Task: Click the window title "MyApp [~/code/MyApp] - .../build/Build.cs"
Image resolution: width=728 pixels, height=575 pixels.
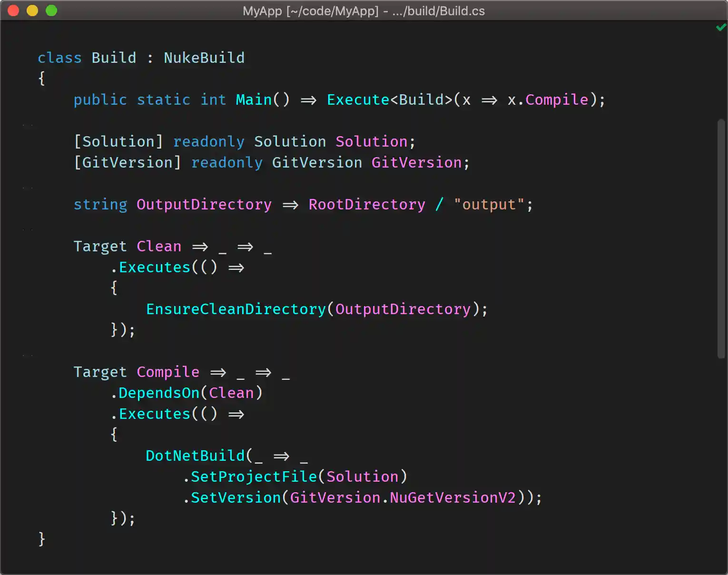Action: (364, 11)
